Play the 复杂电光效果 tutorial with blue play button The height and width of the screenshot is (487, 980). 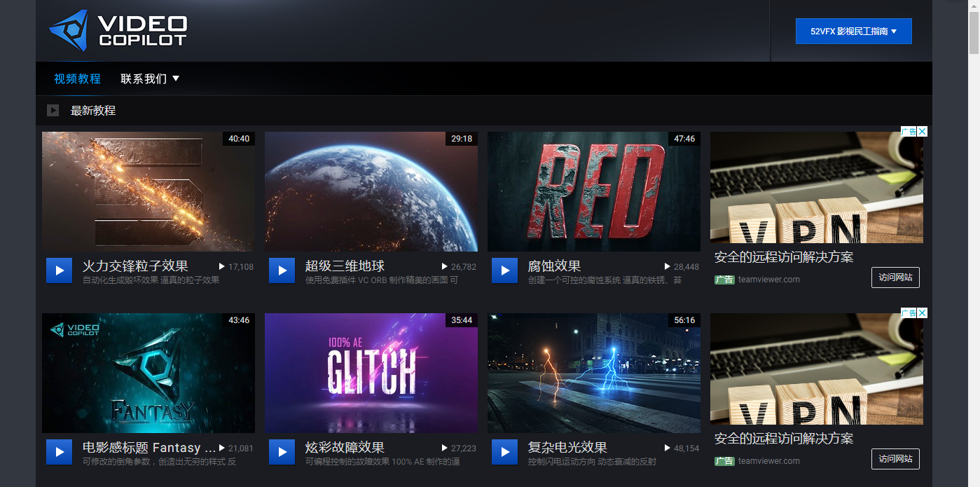pyautogui.click(x=505, y=452)
